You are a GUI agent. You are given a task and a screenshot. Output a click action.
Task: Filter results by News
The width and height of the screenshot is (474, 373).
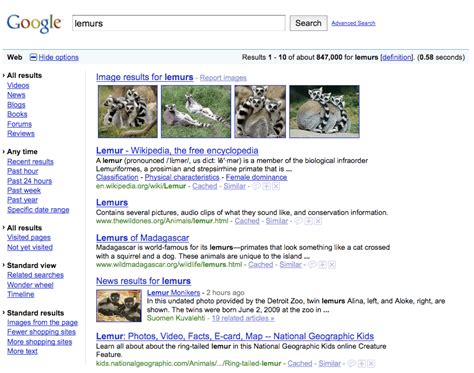click(x=16, y=95)
